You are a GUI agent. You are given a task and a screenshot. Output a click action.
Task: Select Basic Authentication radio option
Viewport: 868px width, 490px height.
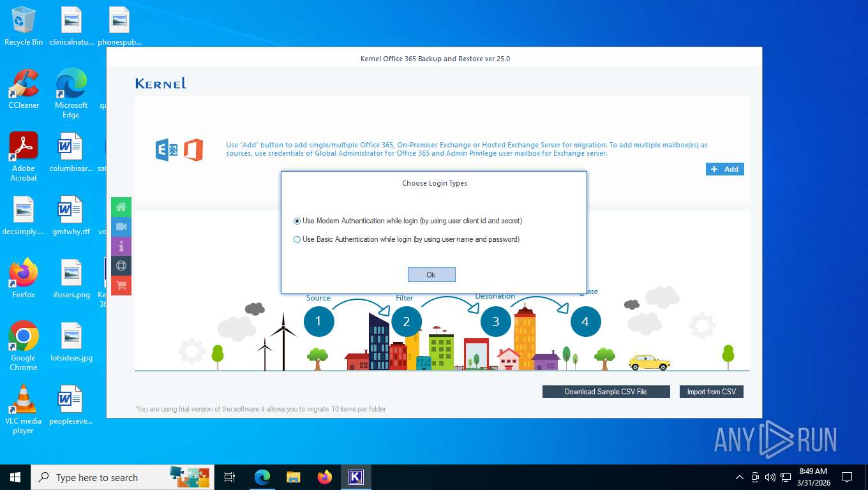point(407,239)
